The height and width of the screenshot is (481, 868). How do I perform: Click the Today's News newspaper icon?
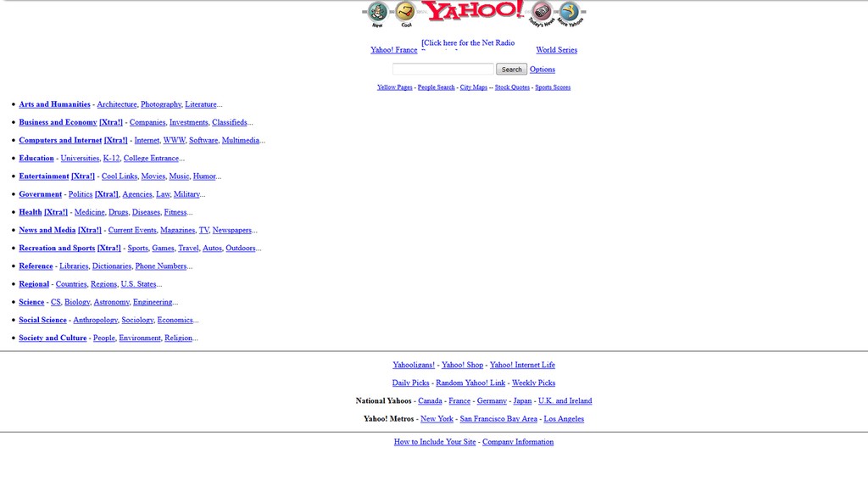(542, 12)
